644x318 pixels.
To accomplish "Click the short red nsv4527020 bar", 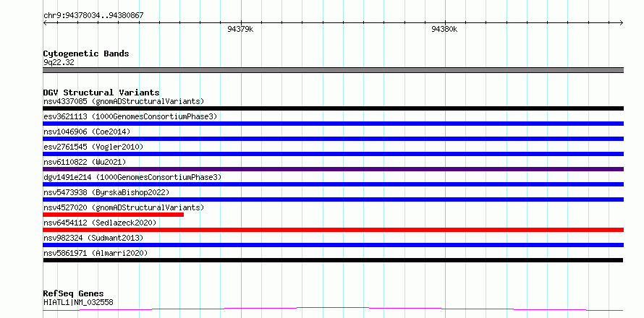I will click(x=114, y=215).
